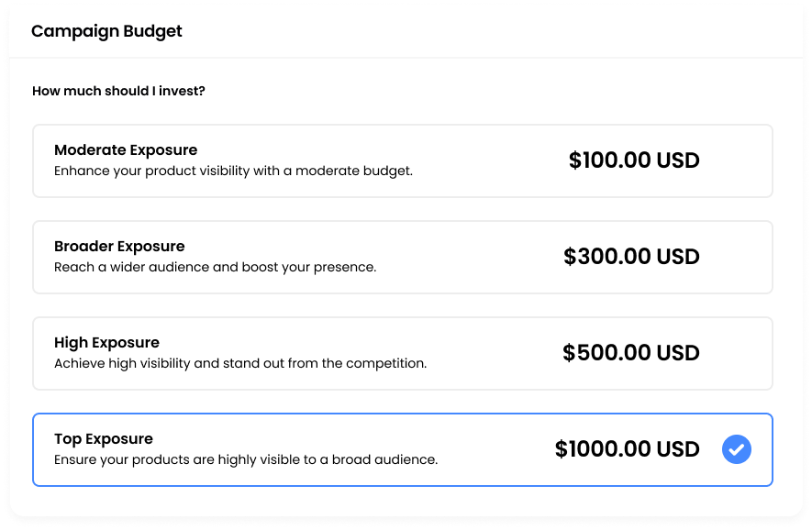Click the High Exposure title
Viewport: 812px width, 530px height.
(x=106, y=343)
